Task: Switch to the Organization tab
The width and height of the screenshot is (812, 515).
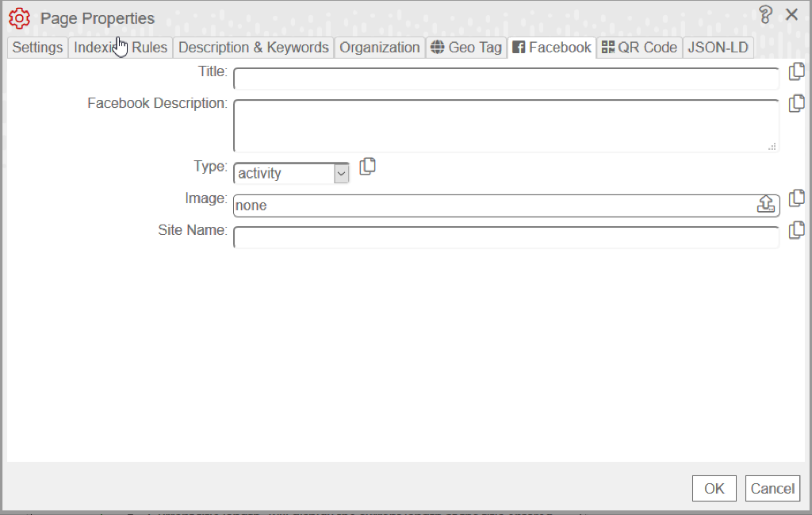Action: [380, 48]
